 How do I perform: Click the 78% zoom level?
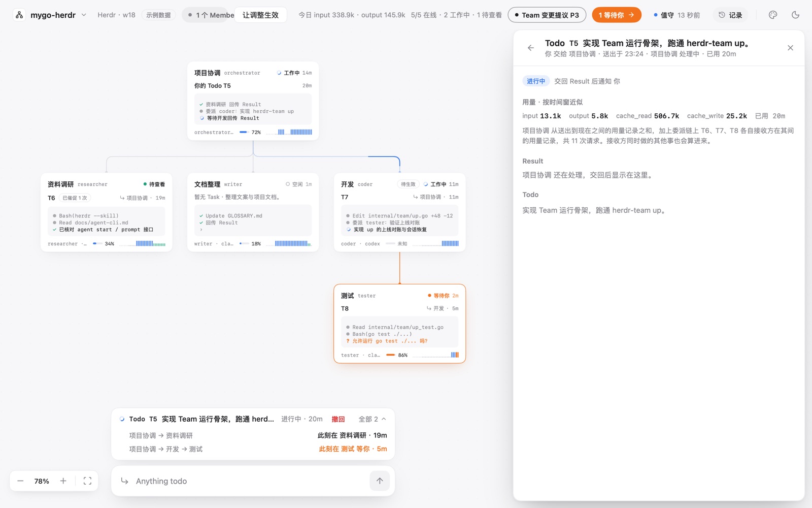click(42, 481)
